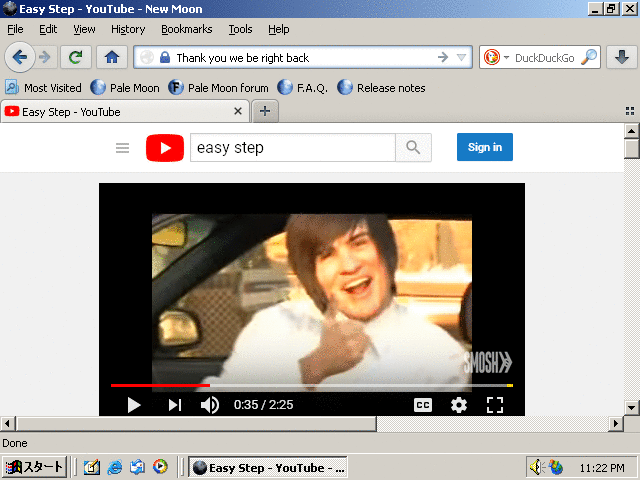Click the horizontal scrollbar right arrow
This screenshot has height=480, width=640.
point(616,424)
